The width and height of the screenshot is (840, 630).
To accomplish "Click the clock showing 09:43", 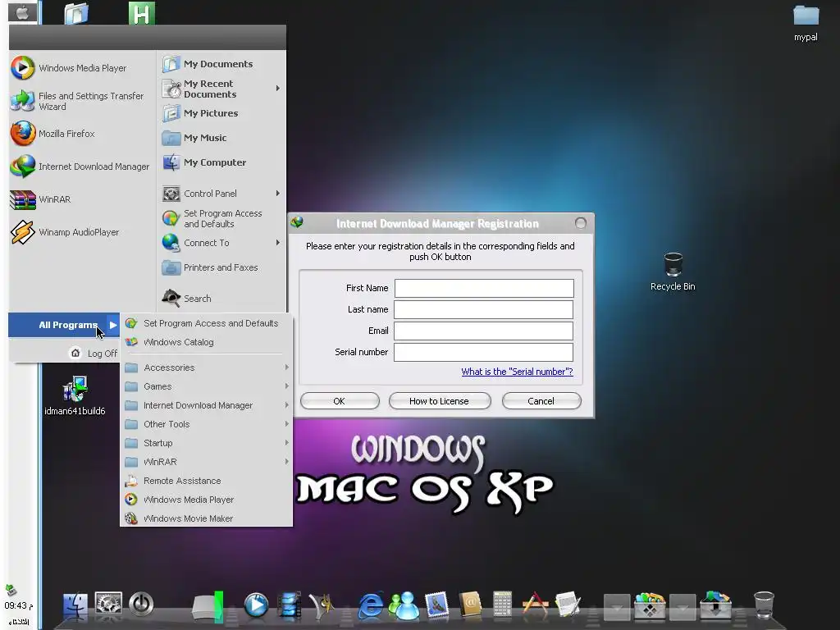I will point(18,606).
